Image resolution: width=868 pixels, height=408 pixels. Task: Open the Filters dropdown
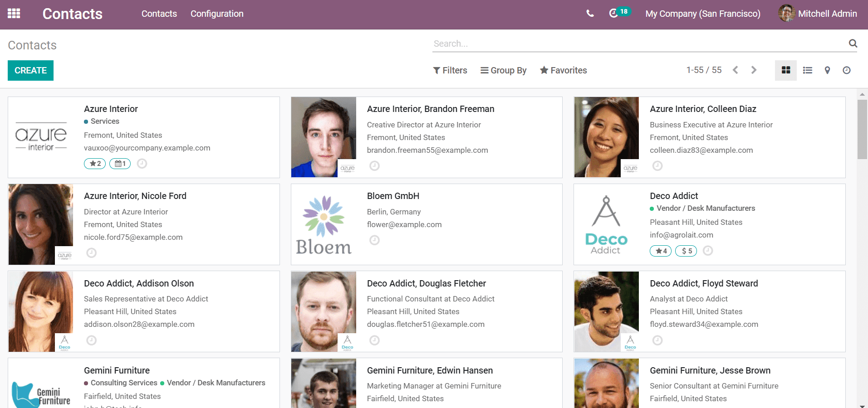450,70
